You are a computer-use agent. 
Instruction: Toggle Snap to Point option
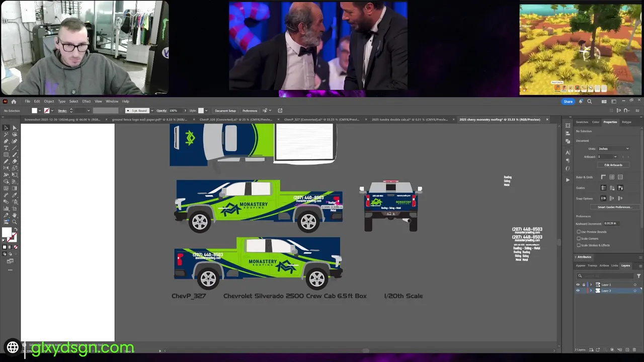click(x=603, y=198)
